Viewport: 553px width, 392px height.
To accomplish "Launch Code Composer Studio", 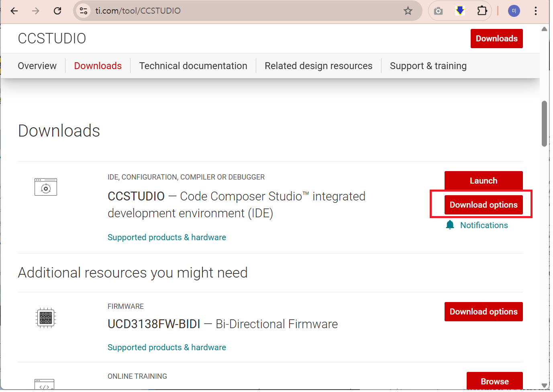I will 484,180.
